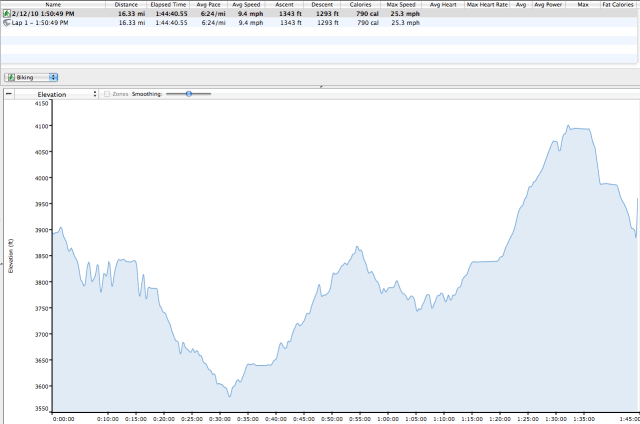Image resolution: width=640 pixels, height=424 pixels.
Task: Click the Name column header
Action: (x=53, y=4)
